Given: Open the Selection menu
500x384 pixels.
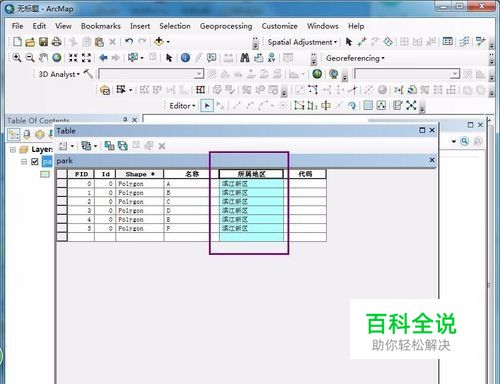Looking at the screenshot, I should [x=175, y=26].
